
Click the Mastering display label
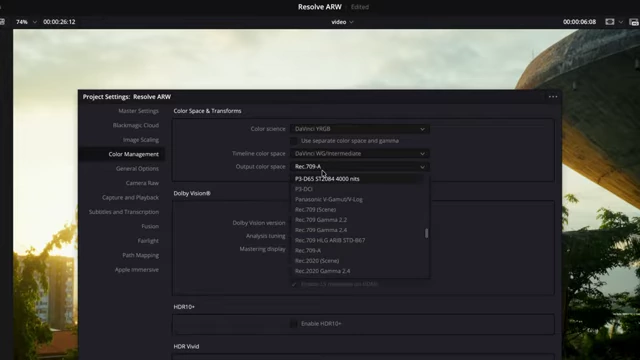click(262, 249)
